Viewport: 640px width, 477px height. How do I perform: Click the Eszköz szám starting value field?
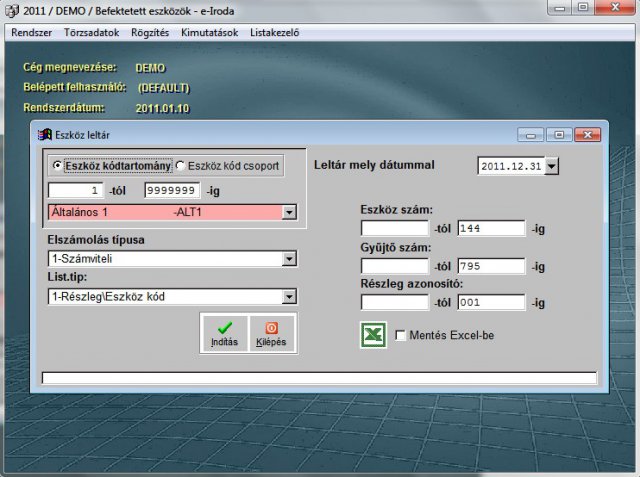click(x=394, y=228)
